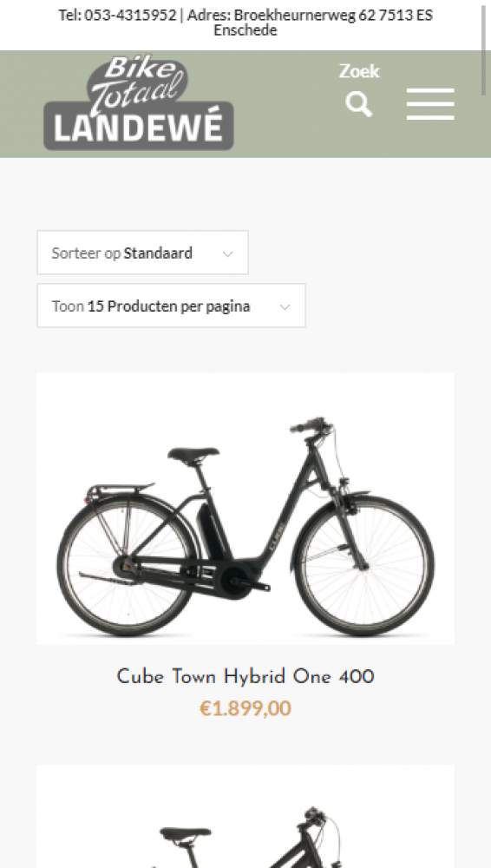
Task: Open Cube Town Hybrid One 400 title
Action: 245,676
